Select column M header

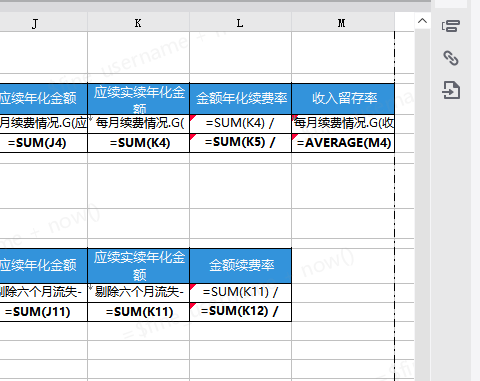point(343,23)
